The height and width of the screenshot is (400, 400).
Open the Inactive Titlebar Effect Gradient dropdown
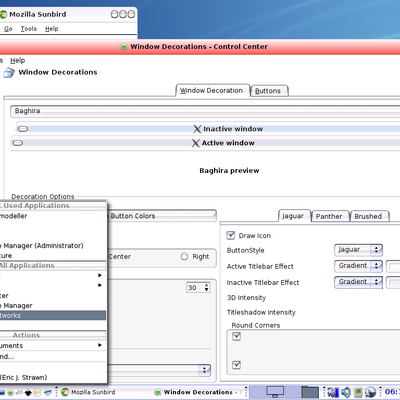click(358, 282)
